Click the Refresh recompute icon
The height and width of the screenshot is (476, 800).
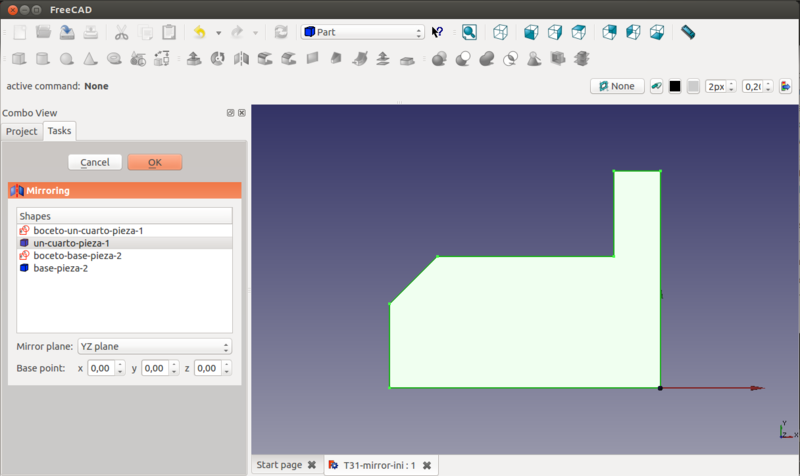point(281,32)
